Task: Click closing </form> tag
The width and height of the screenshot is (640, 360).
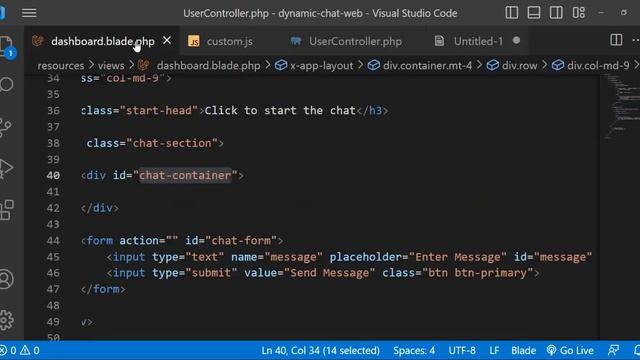Action: pyautogui.click(x=103, y=289)
